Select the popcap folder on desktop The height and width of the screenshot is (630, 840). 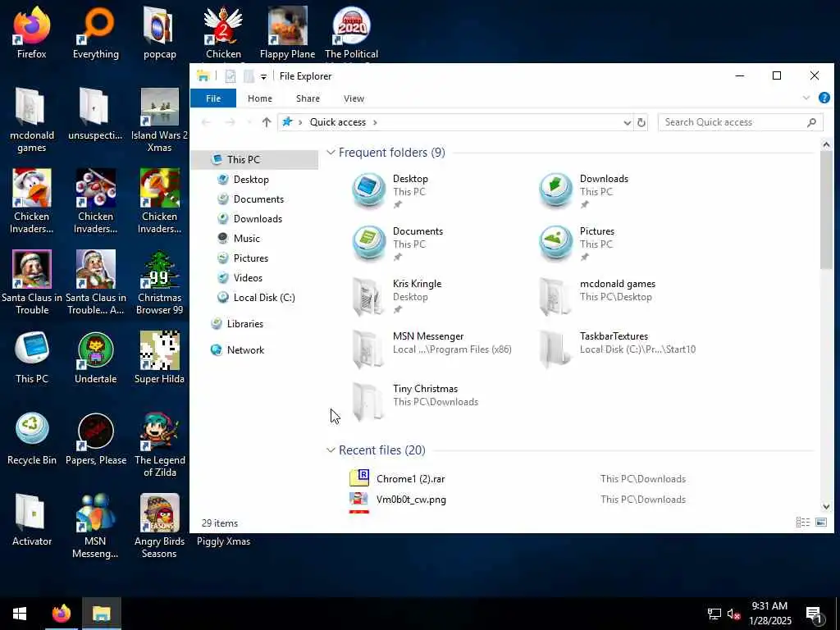click(160, 33)
